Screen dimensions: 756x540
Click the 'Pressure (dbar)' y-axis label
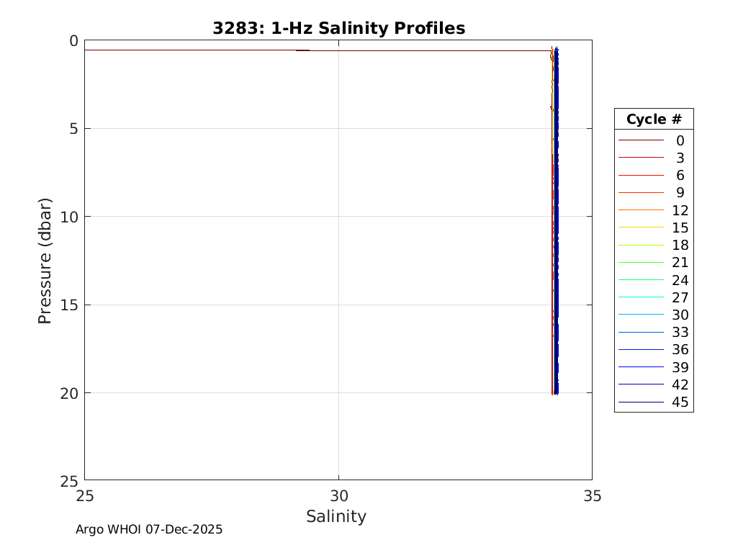(45, 261)
